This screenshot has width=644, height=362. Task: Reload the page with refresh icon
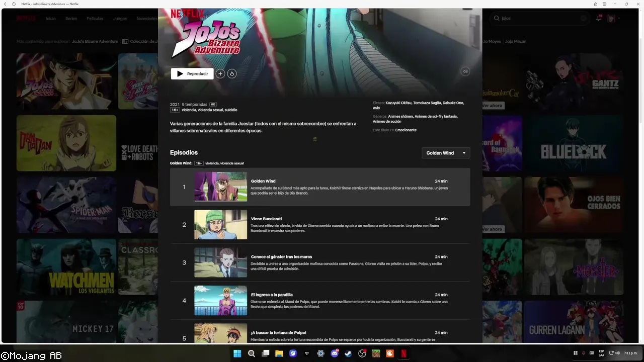14,4
